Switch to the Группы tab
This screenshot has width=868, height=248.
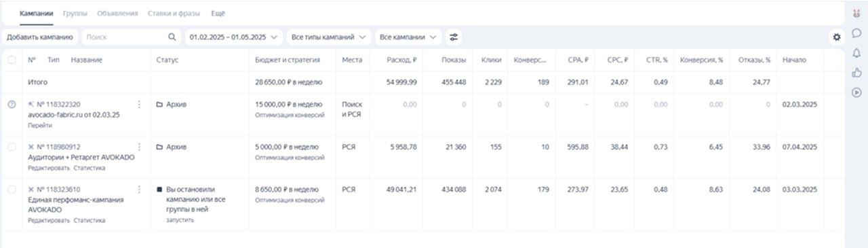75,13
